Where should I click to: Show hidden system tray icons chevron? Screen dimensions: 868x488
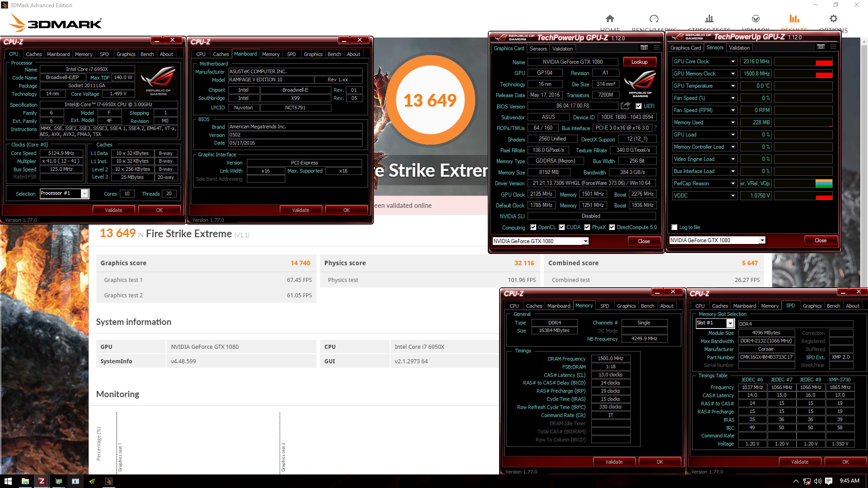click(x=796, y=481)
